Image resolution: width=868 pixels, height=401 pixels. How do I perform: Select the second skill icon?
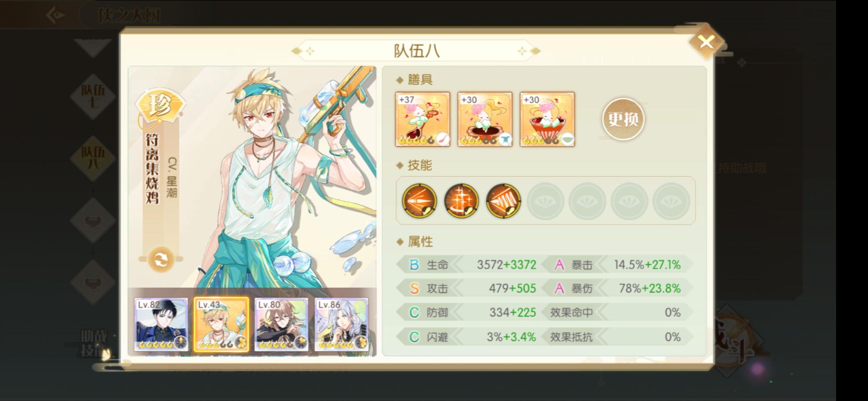[461, 201]
